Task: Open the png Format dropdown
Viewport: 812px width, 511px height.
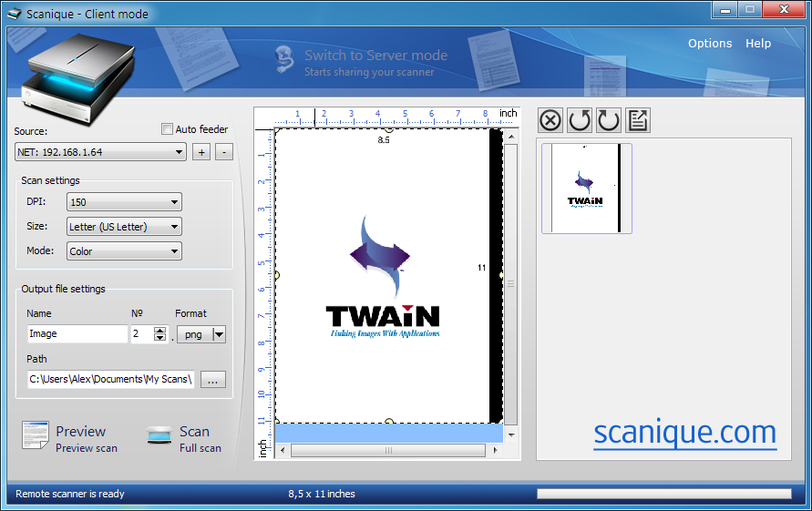Action: (x=201, y=334)
